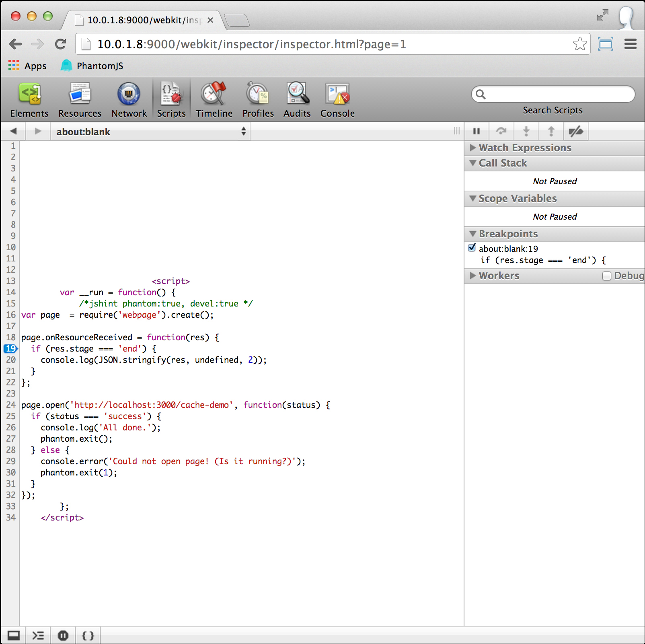Click the opening <script> tag on line 13
The height and width of the screenshot is (644, 645).
pyautogui.click(x=170, y=281)
